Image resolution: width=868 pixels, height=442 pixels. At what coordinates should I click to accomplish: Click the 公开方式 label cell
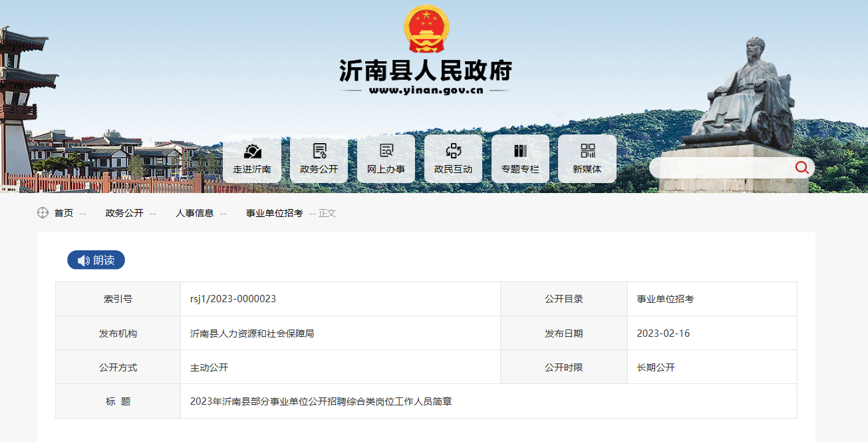(118, 367)
